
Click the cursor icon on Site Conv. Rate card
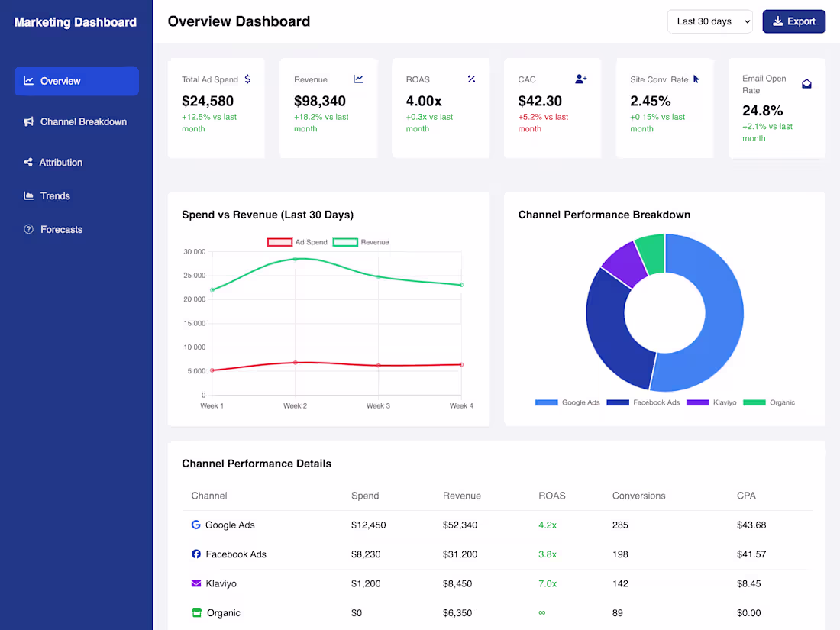(695, 79)
